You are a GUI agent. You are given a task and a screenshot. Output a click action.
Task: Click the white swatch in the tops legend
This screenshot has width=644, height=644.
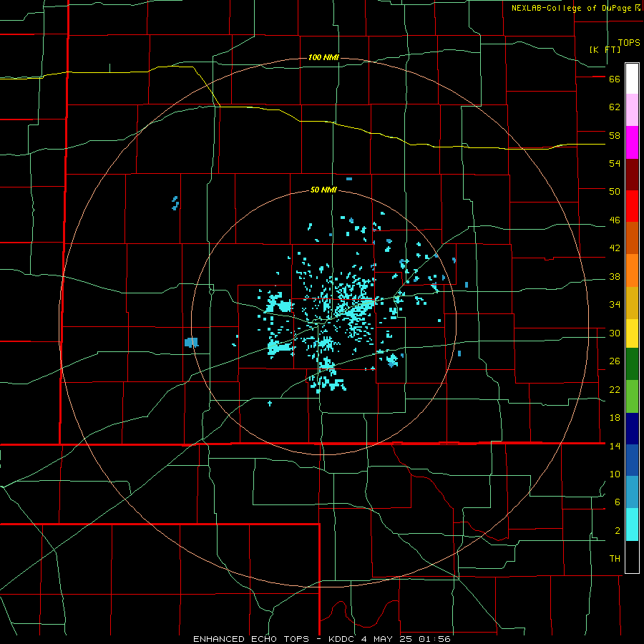pos(632,79)
